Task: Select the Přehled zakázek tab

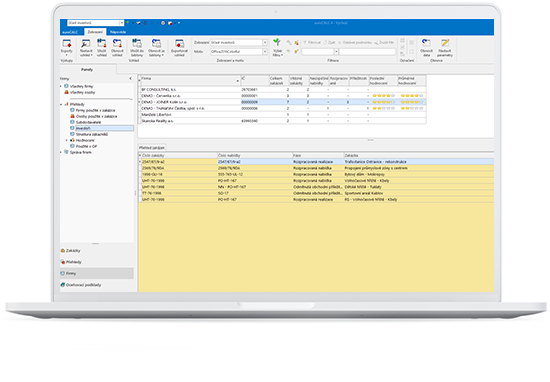Action: point(152,148)
